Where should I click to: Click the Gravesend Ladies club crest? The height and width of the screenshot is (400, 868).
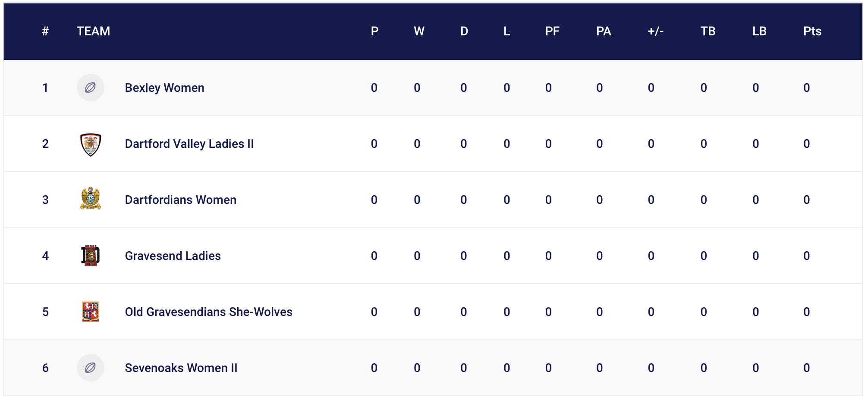[91, 256]
